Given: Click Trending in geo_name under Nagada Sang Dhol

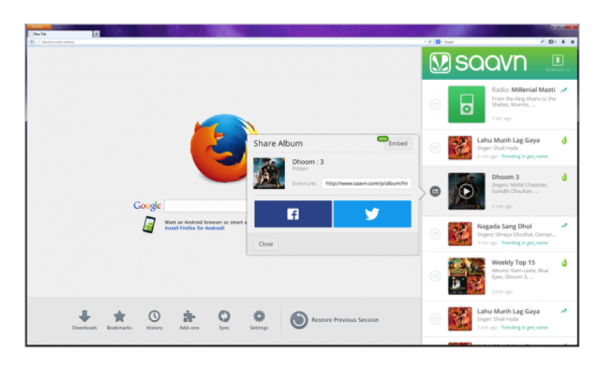Looking at the screenshot, I should 525,243.
